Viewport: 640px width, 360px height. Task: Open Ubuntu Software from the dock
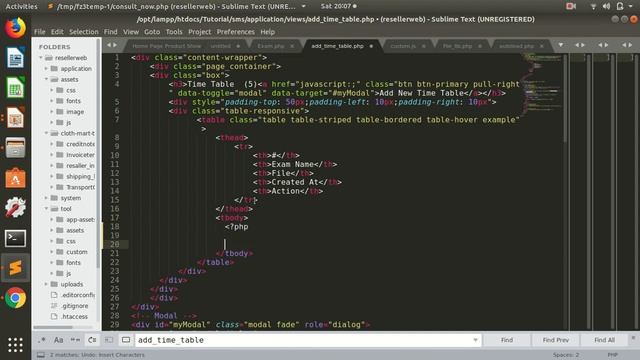[x=16, y=178]
